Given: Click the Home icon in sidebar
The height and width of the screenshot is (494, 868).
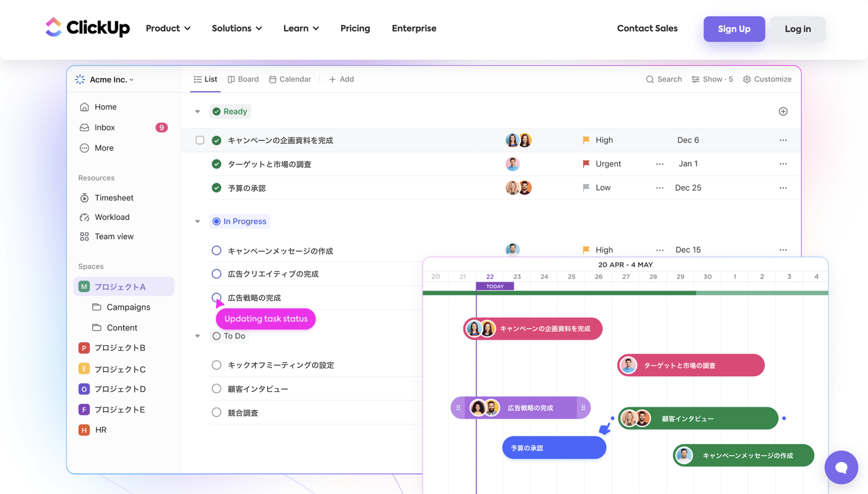Looking at the screenshot, I should click(x=84, y=107).
